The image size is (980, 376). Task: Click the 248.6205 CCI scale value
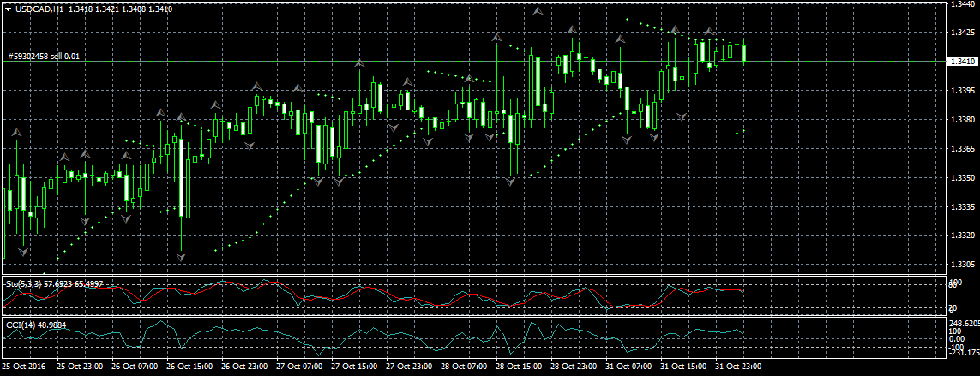(963, 324)
